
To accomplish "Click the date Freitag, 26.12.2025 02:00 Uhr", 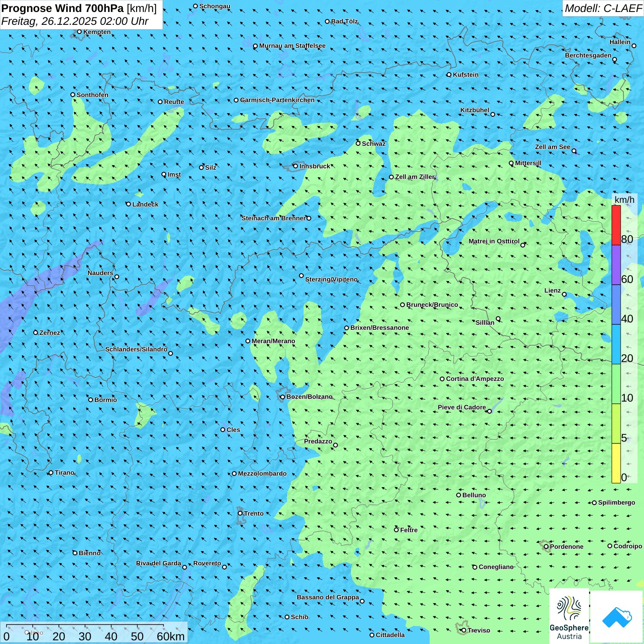I will pyautogui.click(x=75, y=21).
